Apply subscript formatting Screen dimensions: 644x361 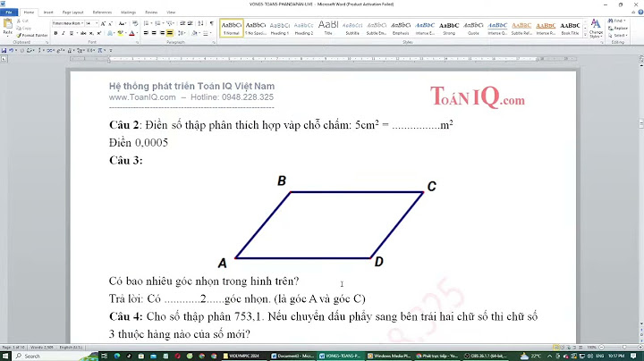tap(91, 33)
